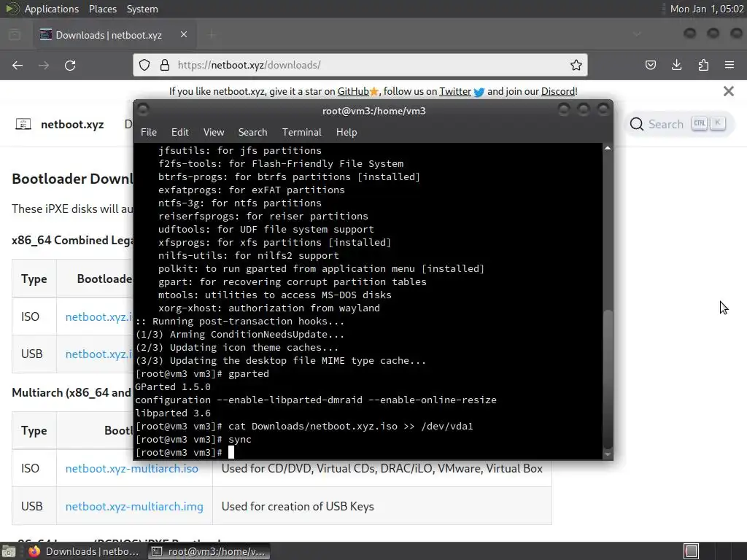The height and width of the screenshot is (560, 747).
Task: Save page to Pocket icon
Action: [x=650, y=65]
